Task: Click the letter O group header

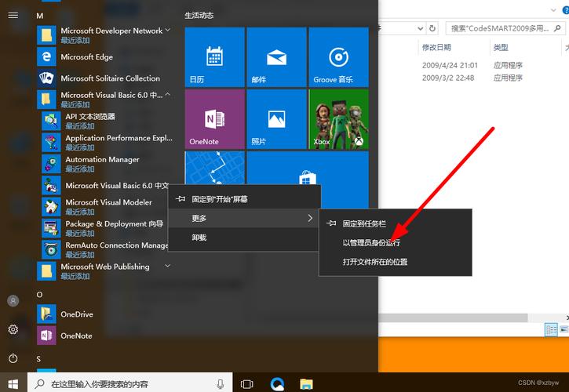Action: click(x=39, y=295)
